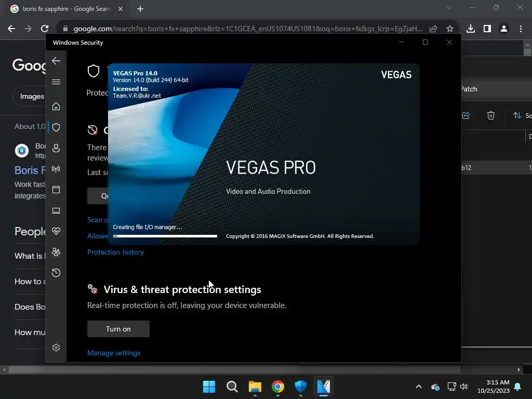Open volume icon in system tray
532x399 pixels.
click(464, 387)
